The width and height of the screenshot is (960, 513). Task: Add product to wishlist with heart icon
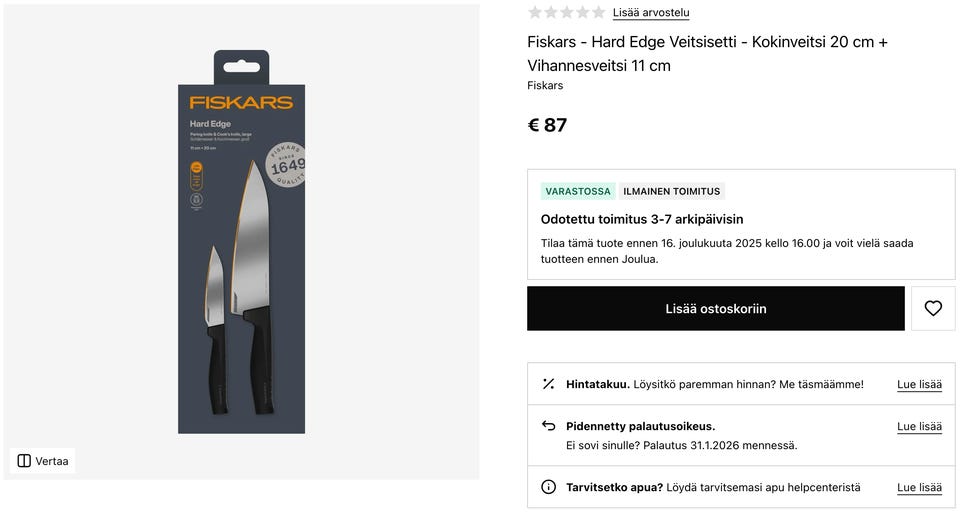coord(933,308)
